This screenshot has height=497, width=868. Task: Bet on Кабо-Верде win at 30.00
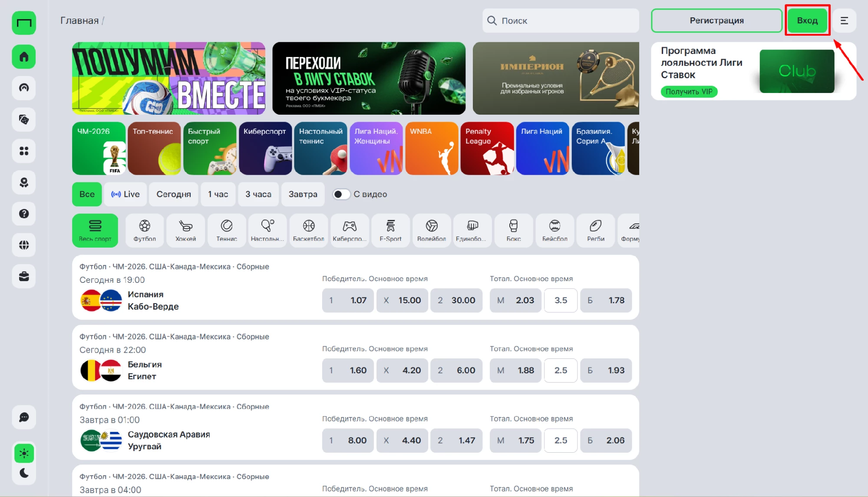[456, 300]
